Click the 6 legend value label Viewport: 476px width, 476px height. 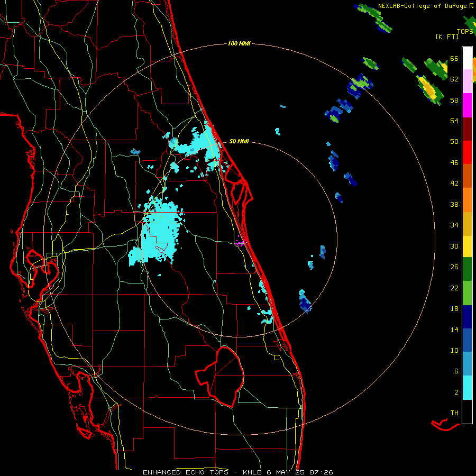(456, 371)
